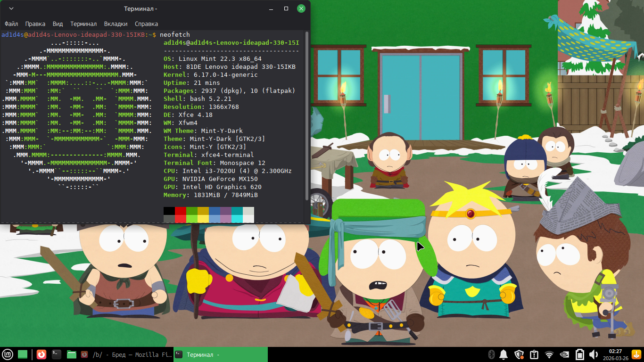This screenshot has width=644, height=362.
Task: Open the update manager shield icon
Action: [519, 354]
